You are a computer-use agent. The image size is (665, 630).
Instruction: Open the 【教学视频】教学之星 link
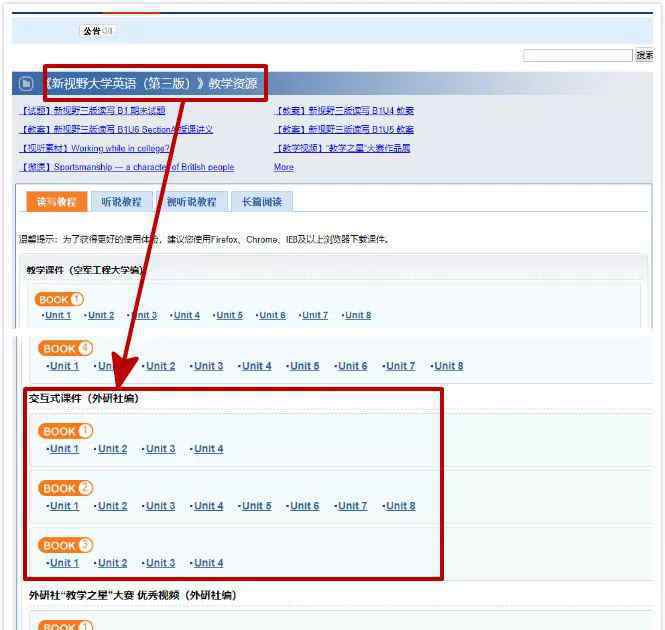[342, 148]
